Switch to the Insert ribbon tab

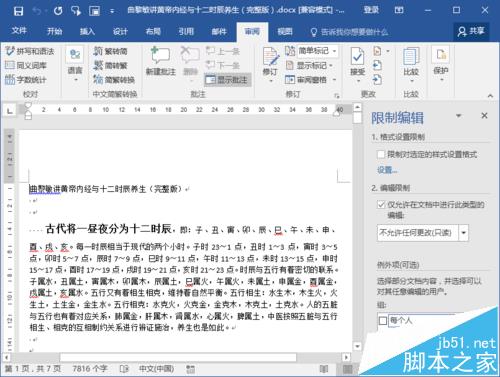pos(87,32)
